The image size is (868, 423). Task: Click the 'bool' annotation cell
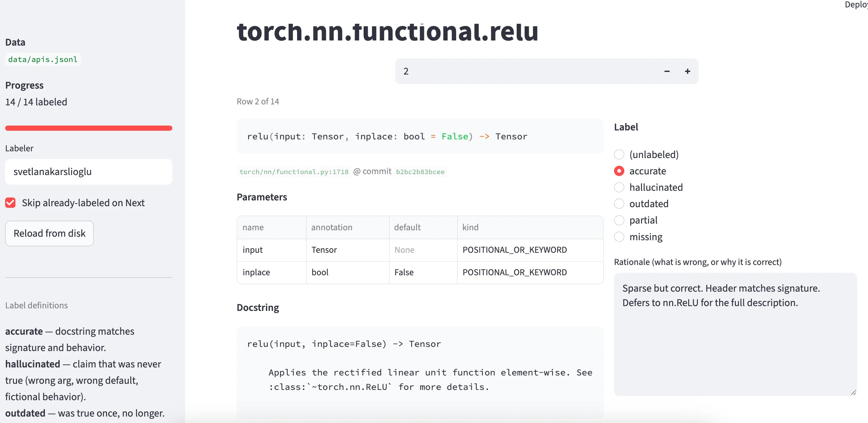point(348,272)
